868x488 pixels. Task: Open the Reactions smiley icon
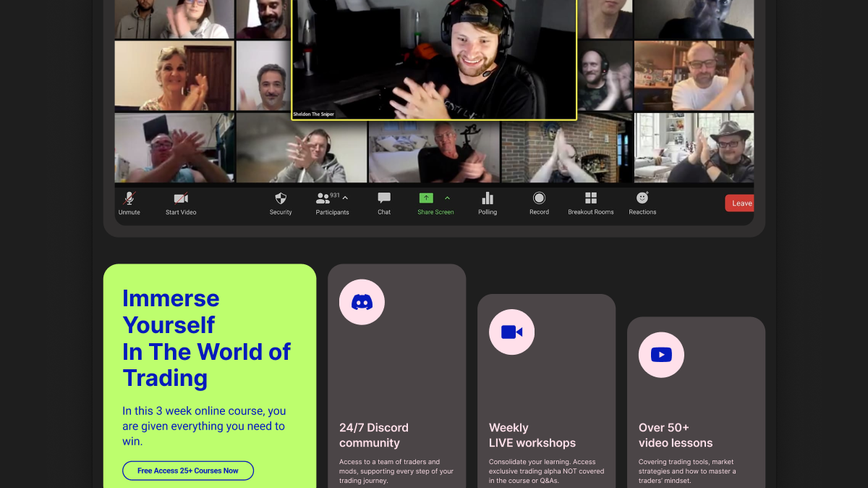point(642,198)
